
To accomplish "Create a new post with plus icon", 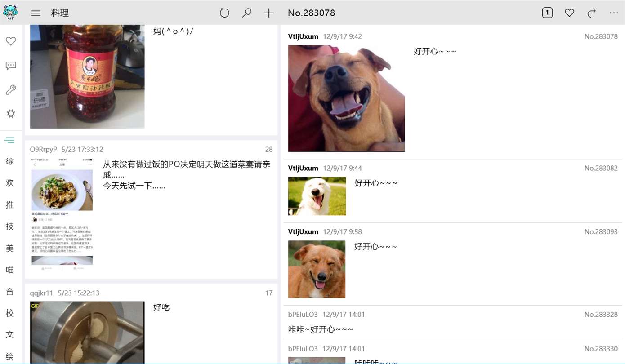I will 269,13.
